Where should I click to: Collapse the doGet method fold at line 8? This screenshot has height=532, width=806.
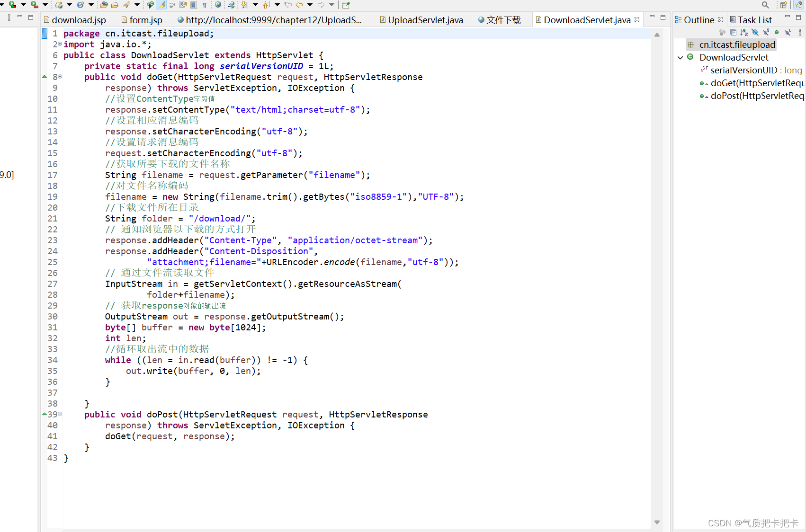60,77
